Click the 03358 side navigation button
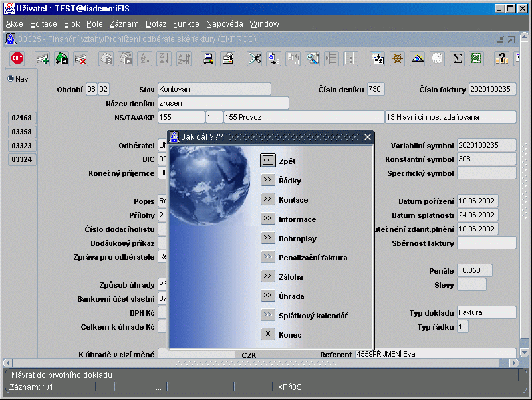This screenshot has height=400, width=532. point(22,132)
